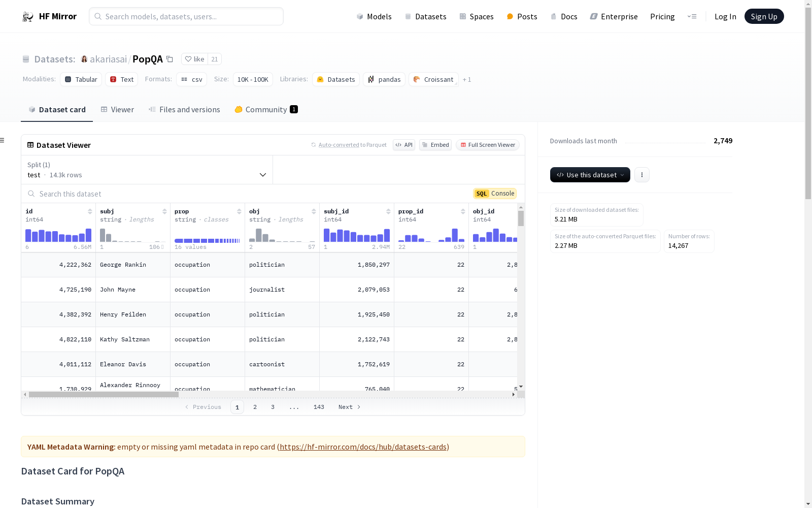Open the datasets-cards documentation link
This screenshot has height=508, width=812.
pos(363,447)
